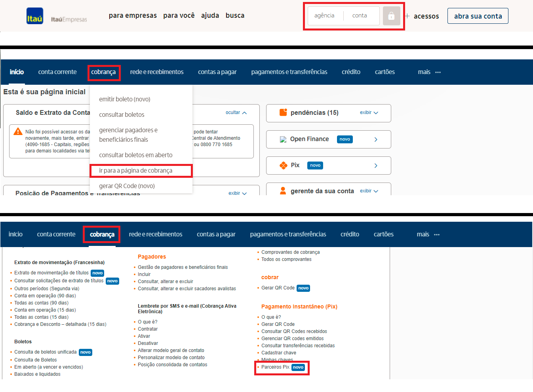This screenshot has width=533, height=392.
Task: Open the acessos link
Action: coord(426,16)
